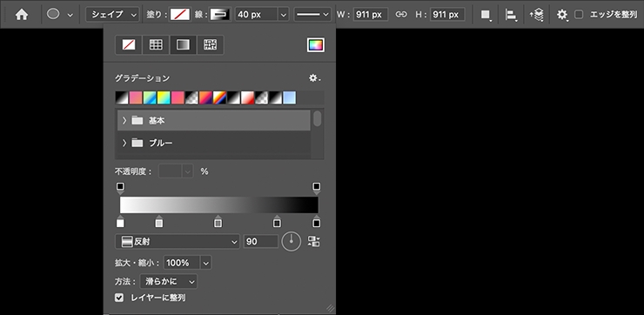The width and height of the screenshot is (644, 315).
Task: Open the path alignment icon
Action: coord(511,15)
